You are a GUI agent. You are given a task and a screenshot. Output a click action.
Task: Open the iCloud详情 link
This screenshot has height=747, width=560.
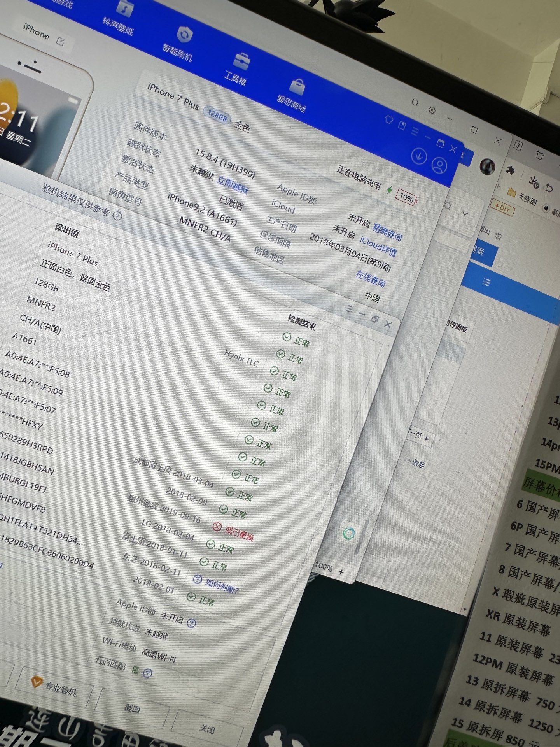pyautogui.click(x=378, y=247)
